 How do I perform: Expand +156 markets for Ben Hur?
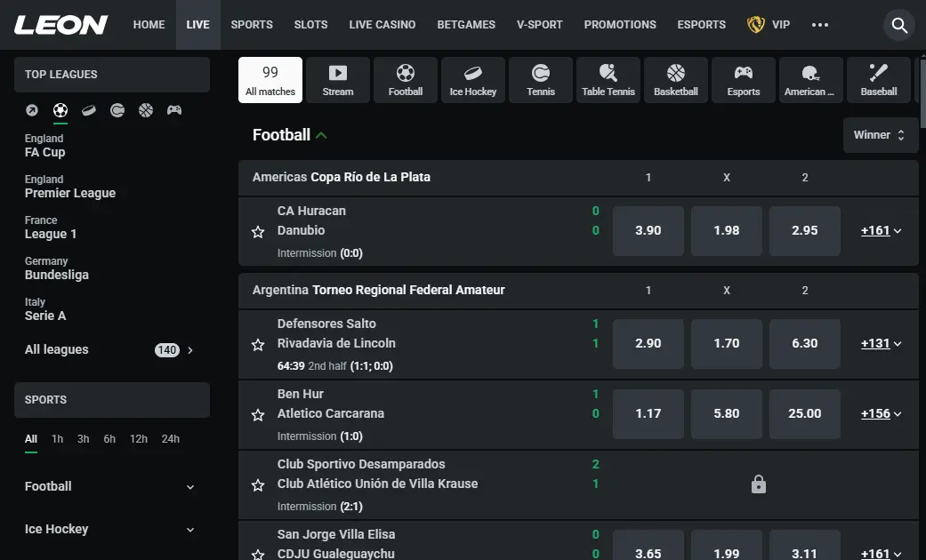pos(881,413)
